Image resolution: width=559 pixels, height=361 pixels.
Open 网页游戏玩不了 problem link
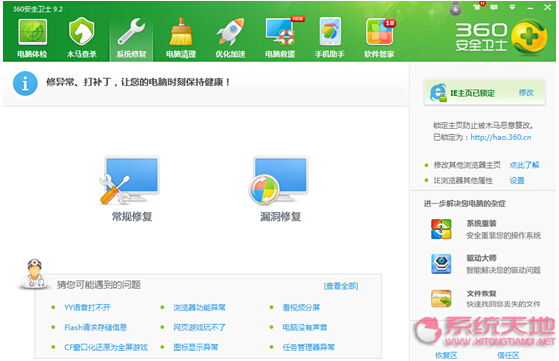[x=199, y=327]
